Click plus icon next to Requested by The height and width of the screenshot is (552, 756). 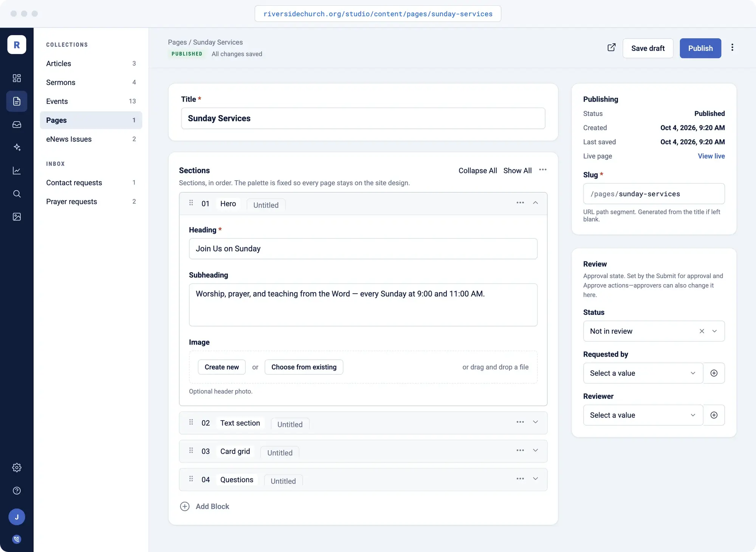(714, 373)
